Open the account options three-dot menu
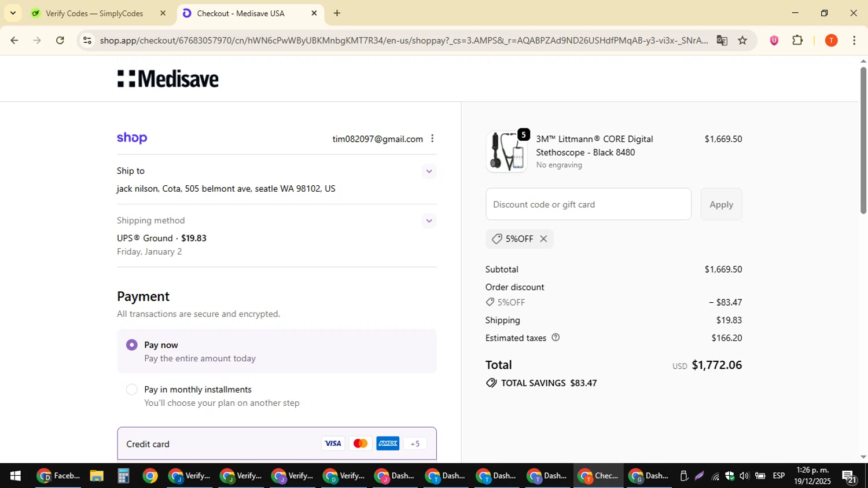 pos(432,138)
